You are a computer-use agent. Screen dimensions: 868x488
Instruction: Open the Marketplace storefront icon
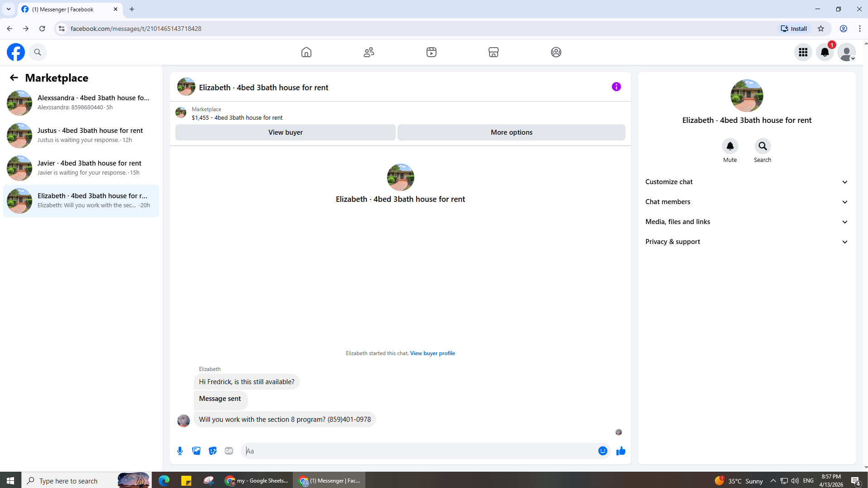[x=494, y=52]
